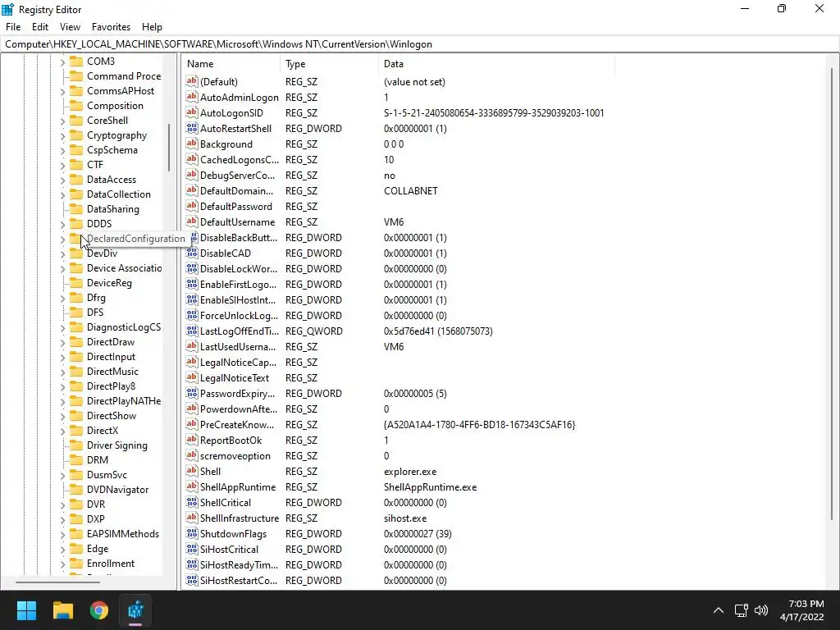Screen dimensions: 840x630
Task: Click the volume speaker tray icon
Action: tap(760, 610)
